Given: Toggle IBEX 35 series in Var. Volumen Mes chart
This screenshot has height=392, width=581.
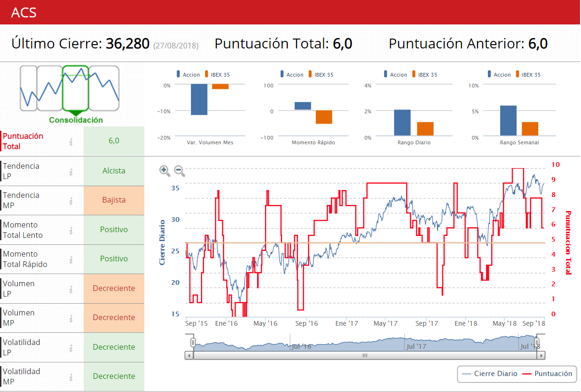Looking at the screenshot, I should click(x=217, y=75).
